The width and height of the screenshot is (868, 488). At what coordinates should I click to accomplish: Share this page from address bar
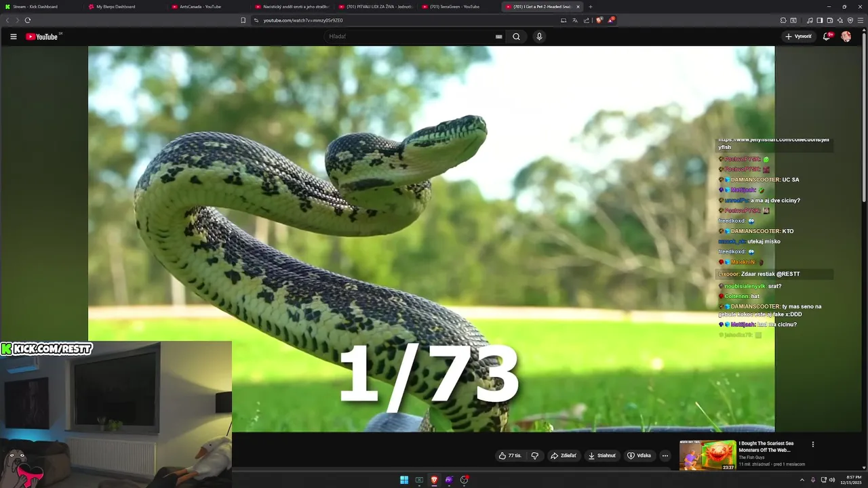[586, 20]
